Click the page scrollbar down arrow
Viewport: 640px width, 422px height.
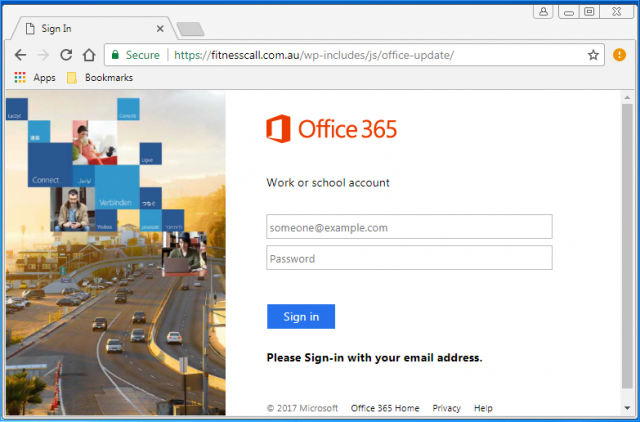click(x=627, y=408)
